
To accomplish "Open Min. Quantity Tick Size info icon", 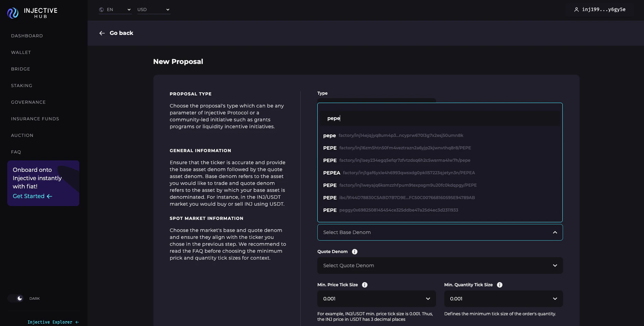I will [x=500, y=285].
